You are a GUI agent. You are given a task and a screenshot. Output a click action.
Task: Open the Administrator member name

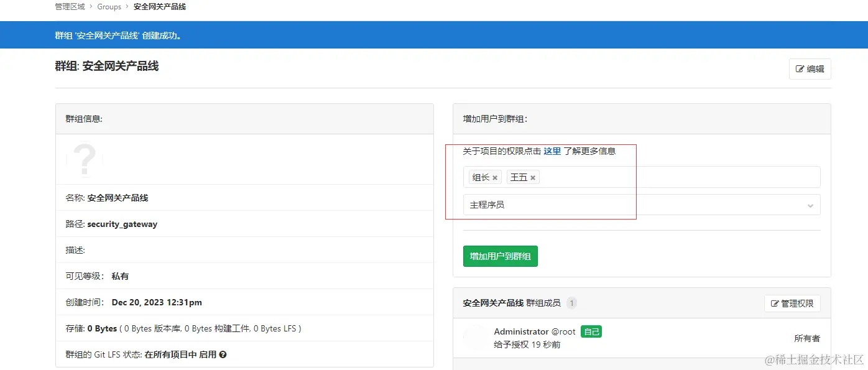click(x=522, y=332)
